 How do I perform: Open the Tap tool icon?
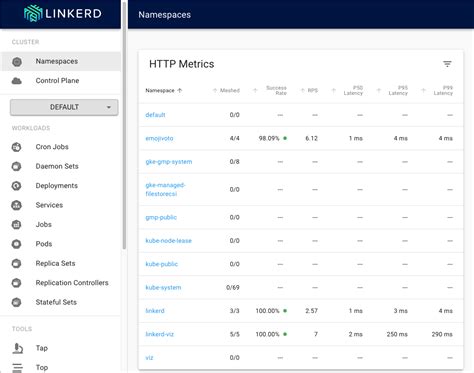tap(17, 348)
